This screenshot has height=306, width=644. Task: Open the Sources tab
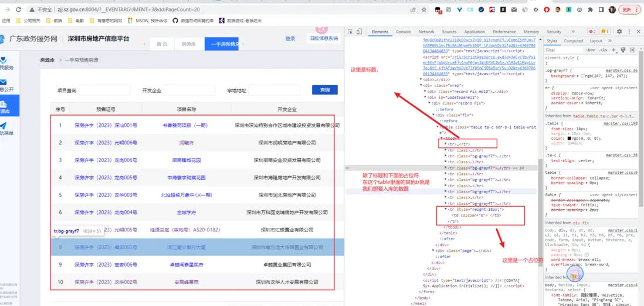click(x=449, y=32)
